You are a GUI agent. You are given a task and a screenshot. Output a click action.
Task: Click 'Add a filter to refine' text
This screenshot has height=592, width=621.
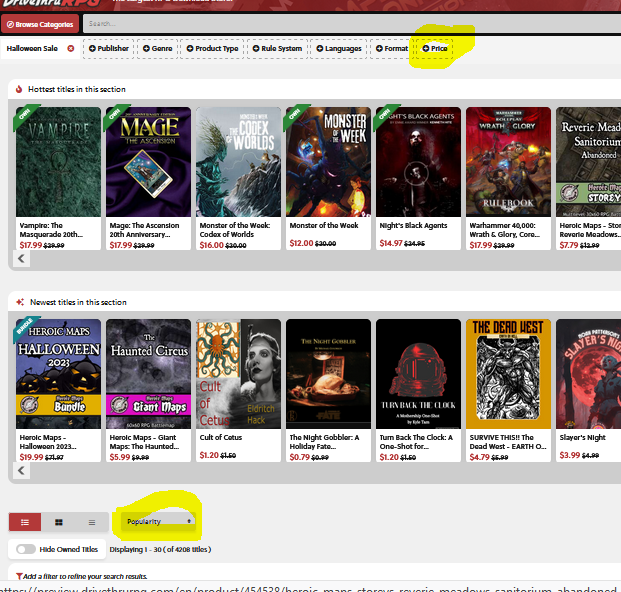pos(85,576)
